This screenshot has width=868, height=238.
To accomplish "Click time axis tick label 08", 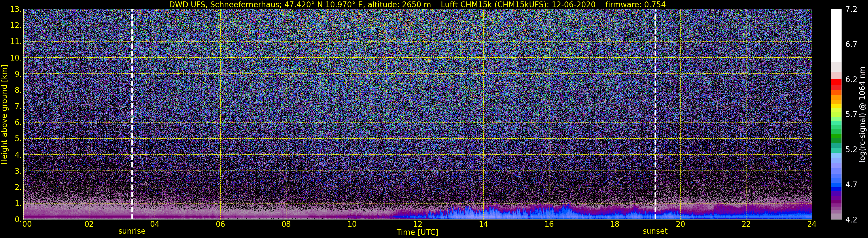I will tap(286, 224).
